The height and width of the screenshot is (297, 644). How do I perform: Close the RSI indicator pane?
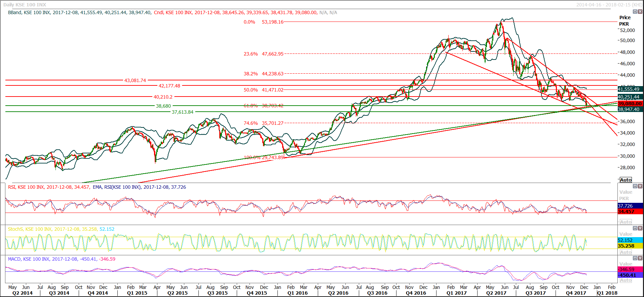click(640, 186)
